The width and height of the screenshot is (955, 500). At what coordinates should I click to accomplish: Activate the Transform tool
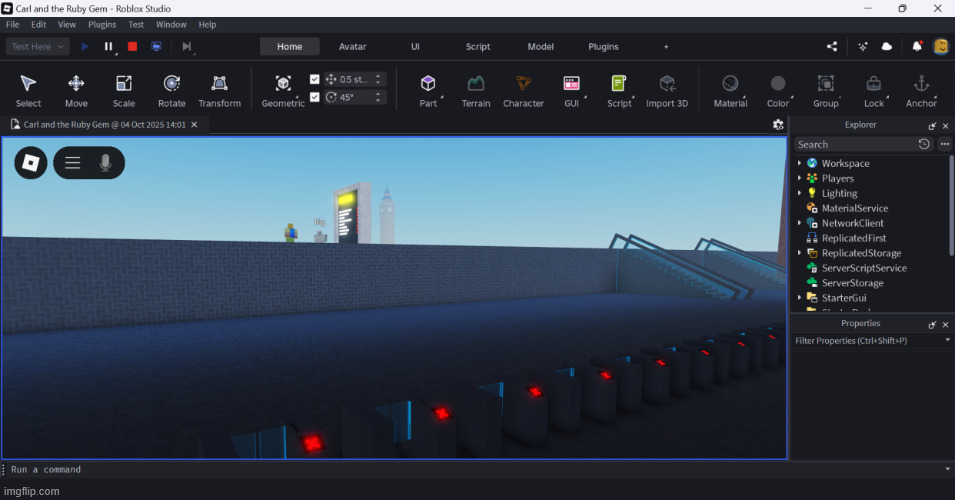coord(219,91)
